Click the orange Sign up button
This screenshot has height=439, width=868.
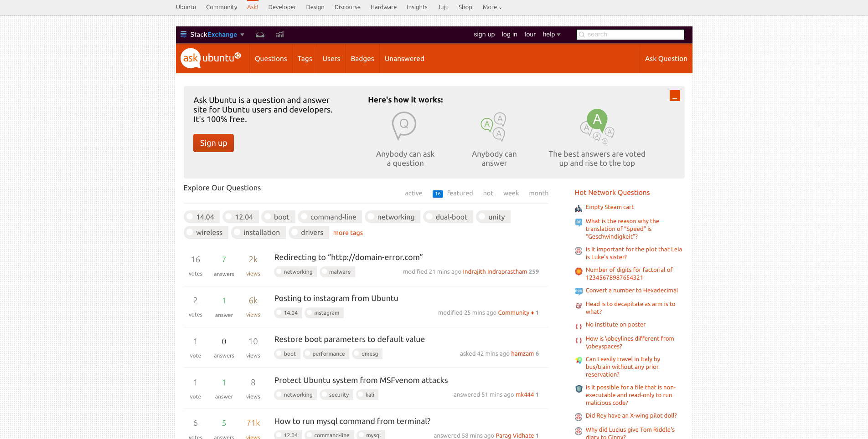pyautogui.click(x=213, y=143)
